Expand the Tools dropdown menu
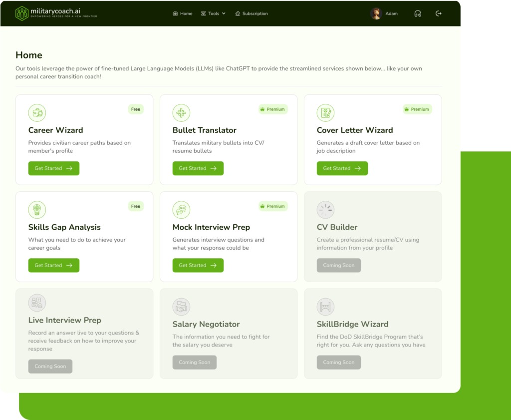This screenshot has height=420, width=511. (213, 13)
